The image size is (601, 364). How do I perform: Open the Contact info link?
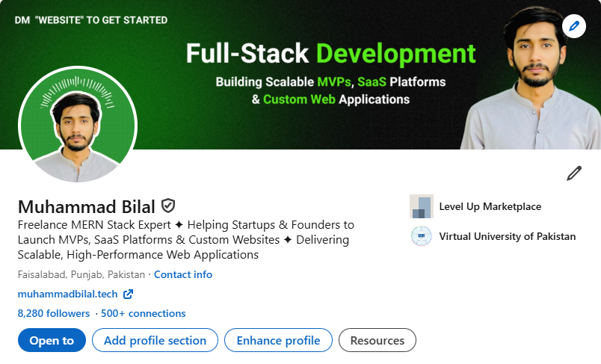tap(183, 275)
